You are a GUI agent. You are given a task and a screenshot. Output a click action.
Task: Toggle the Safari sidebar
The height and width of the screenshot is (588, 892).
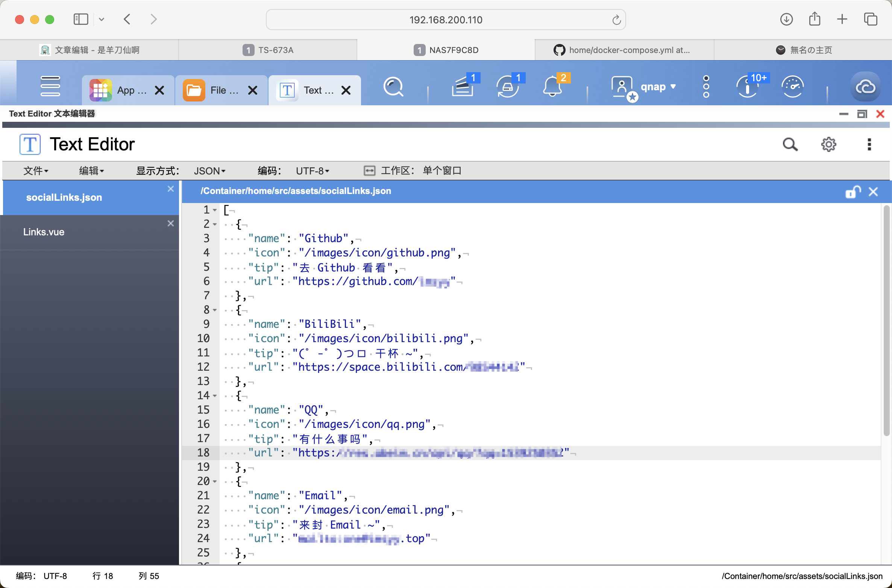click(x=80, y=19)
